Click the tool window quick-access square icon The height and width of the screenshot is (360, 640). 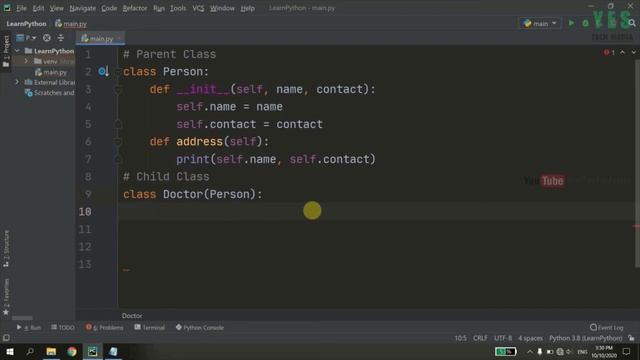(6, 338)
